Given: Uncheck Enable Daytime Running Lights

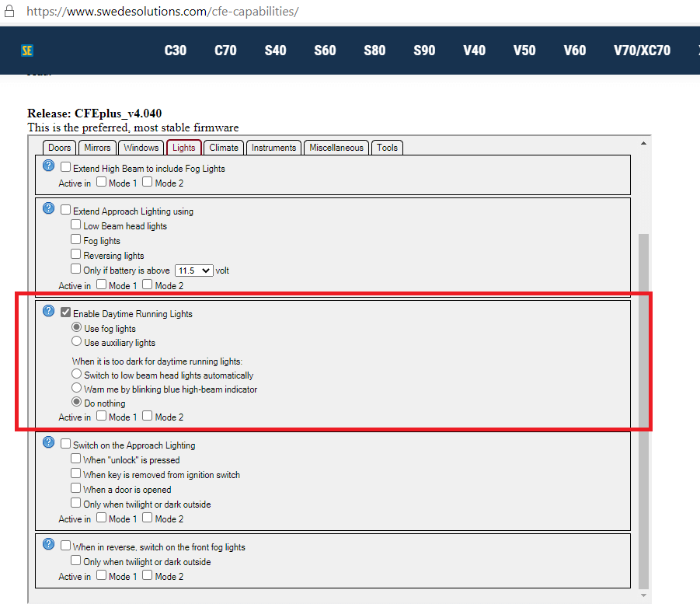Looking at the screenshot, I should coord(65,312).
